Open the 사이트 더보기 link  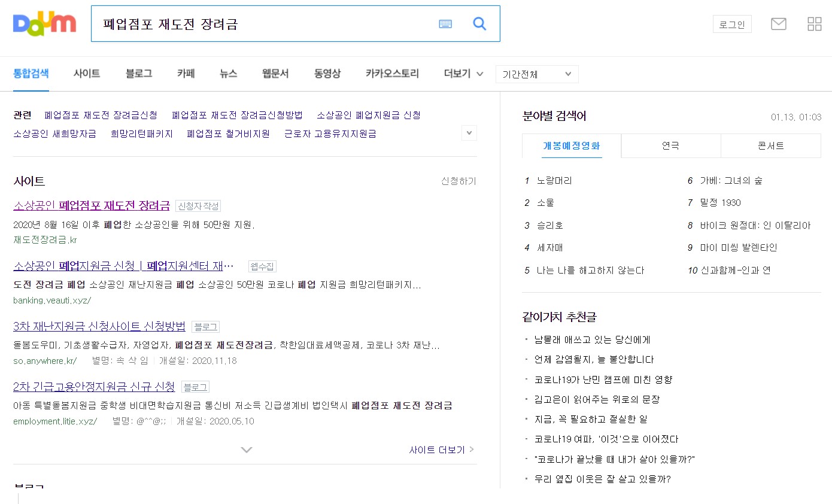point(442,450)
